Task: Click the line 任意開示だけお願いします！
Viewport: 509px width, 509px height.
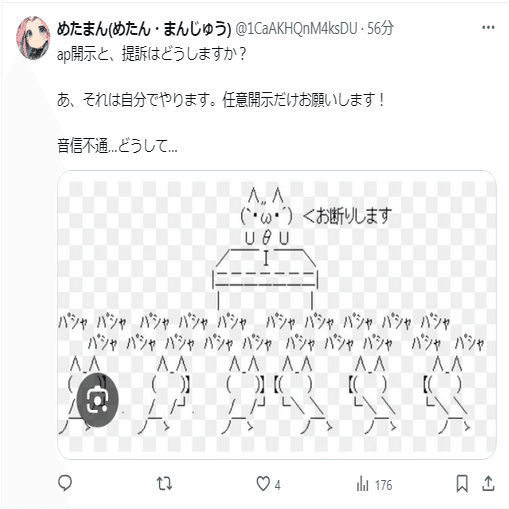Action: point(304,100)
